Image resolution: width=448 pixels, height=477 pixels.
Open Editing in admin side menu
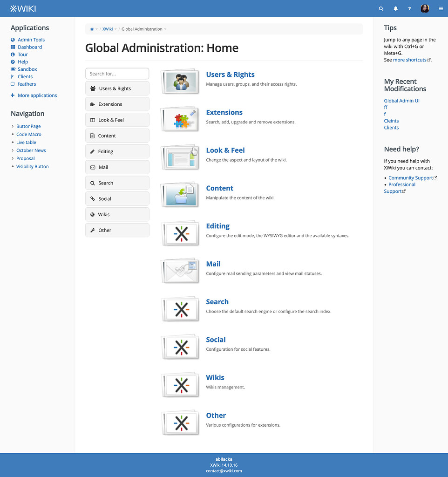[117, 151]
